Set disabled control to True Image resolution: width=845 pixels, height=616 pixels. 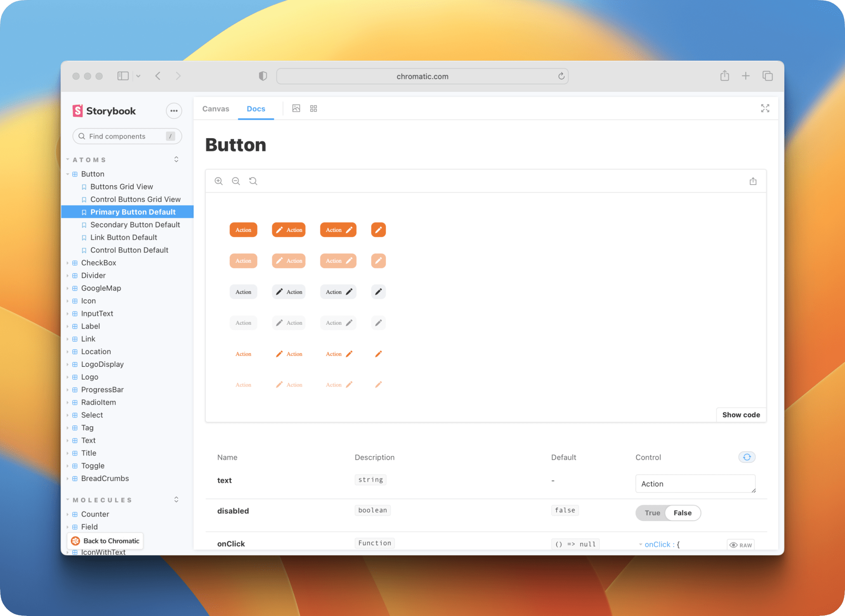tap(652, 513)
